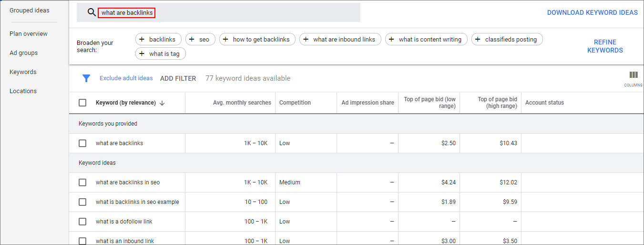Image resolution: width=644 pixels, height=245 pixels.
Task: Add "how to get backlinks" chip
Action: tap(257, 39)
